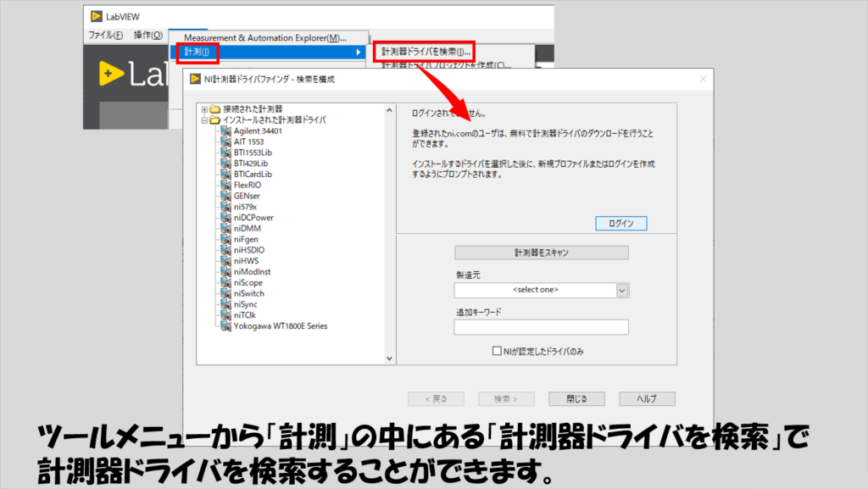This screenshot has height=489, width=868.
Task: Click the GENser driver icon
Action: [225, 196]
